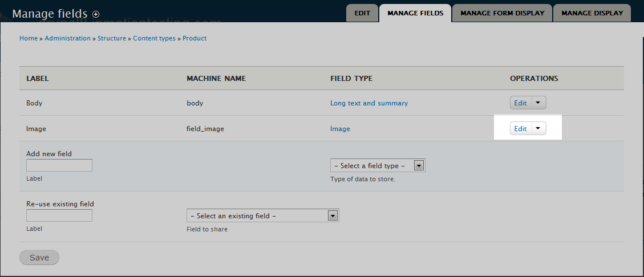
Task: Open Administration breadcrumb link
Action: (67, 38)
